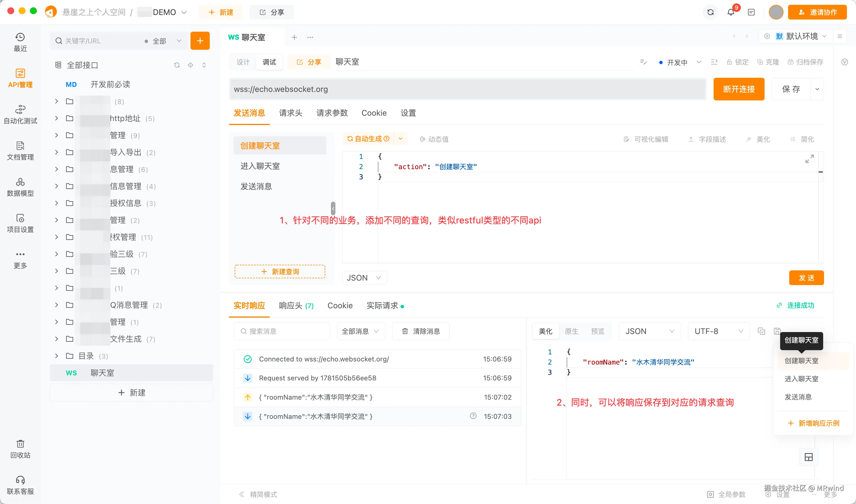Select WS 聊天室 in the interface tree
Viewport: 856px width, 504px height.
pos(131,372)
